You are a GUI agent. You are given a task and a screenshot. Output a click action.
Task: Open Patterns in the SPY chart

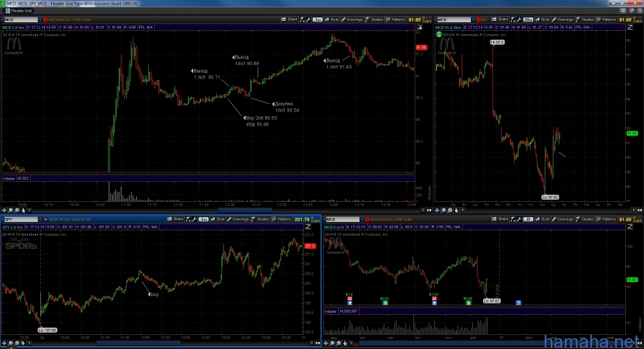point(281,219)
